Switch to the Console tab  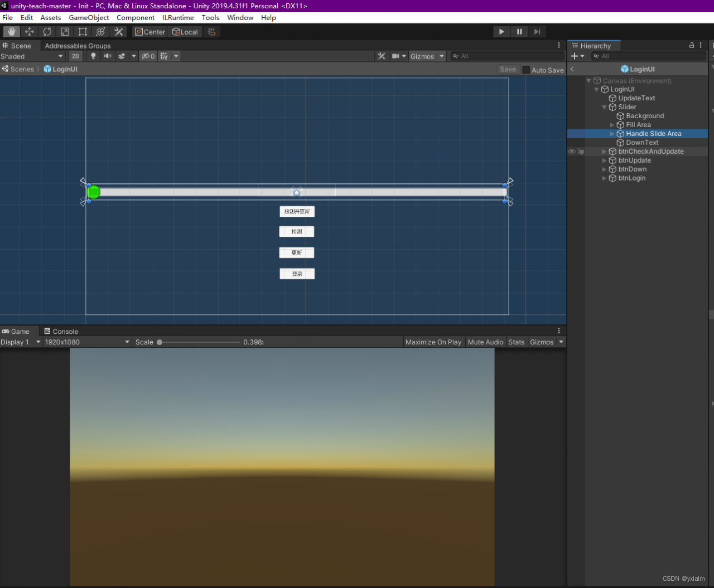61,331
